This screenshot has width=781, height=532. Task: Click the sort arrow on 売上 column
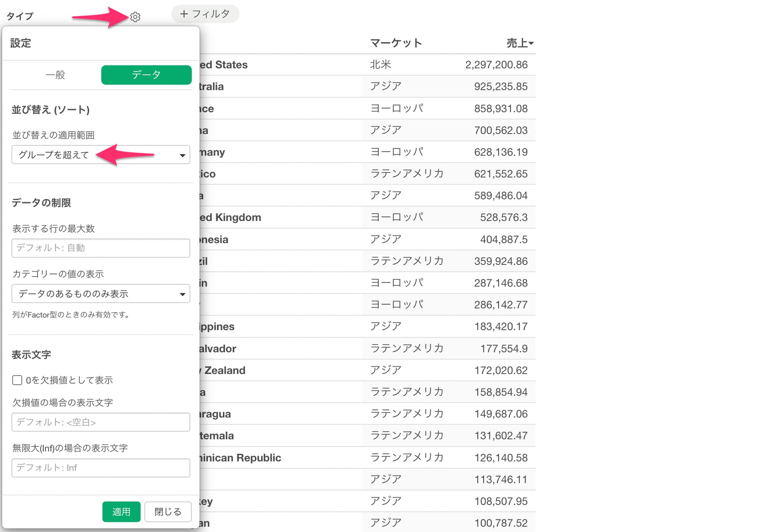tap(531, 43)
